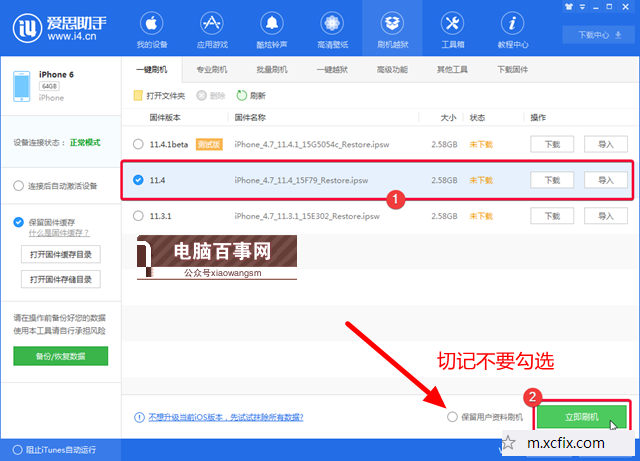Switch to 批量刷机 tab
This screenshot has width=640, height=461.
[x=272, y=70]
